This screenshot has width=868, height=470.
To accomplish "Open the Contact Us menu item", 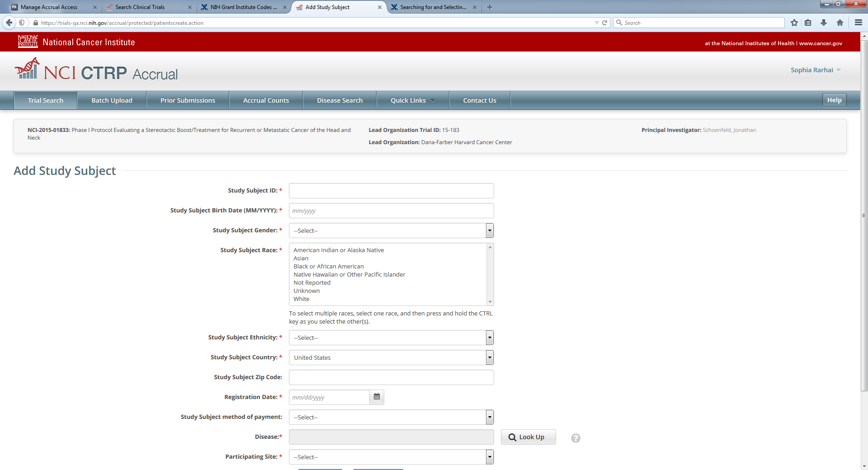I will click(480, 100).
